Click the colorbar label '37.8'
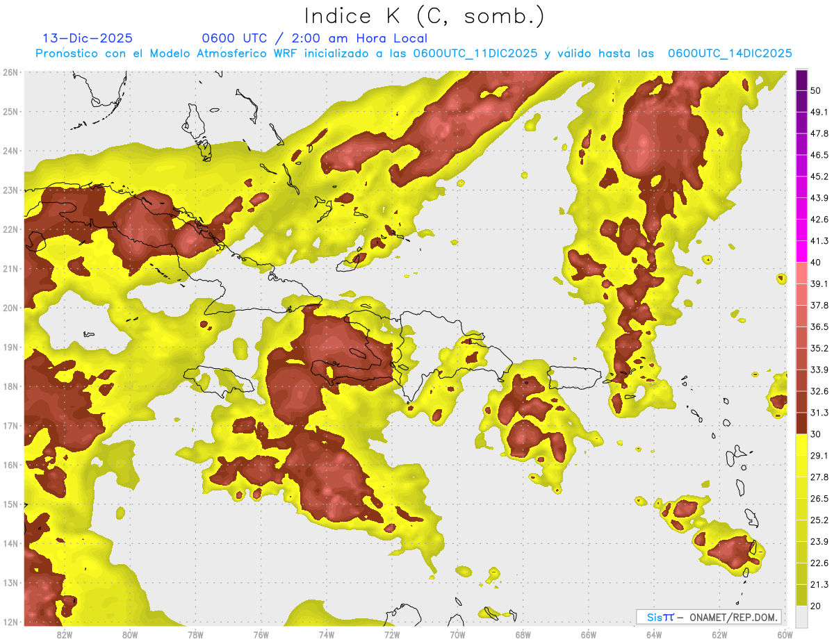 point(819,306)
